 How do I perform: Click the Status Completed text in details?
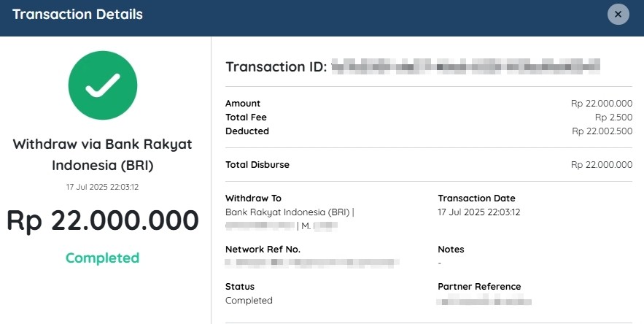point(249,301)
